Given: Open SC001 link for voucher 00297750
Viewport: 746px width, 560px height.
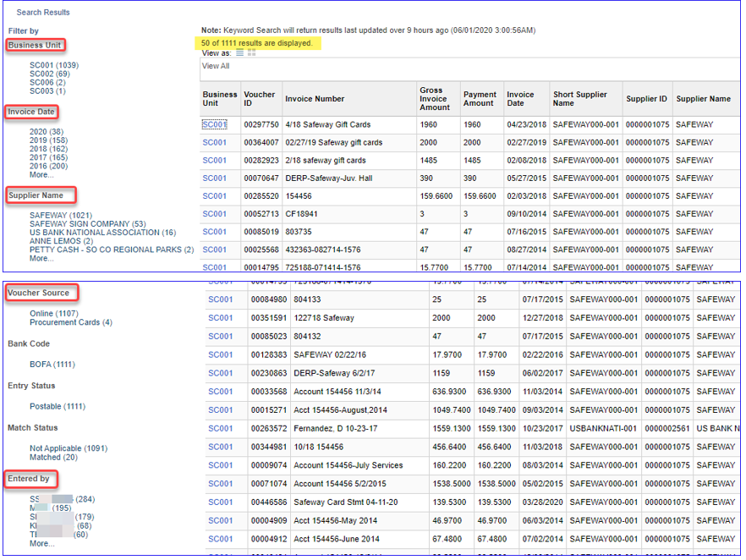Looking at the screenshot, I should point(214,125).
